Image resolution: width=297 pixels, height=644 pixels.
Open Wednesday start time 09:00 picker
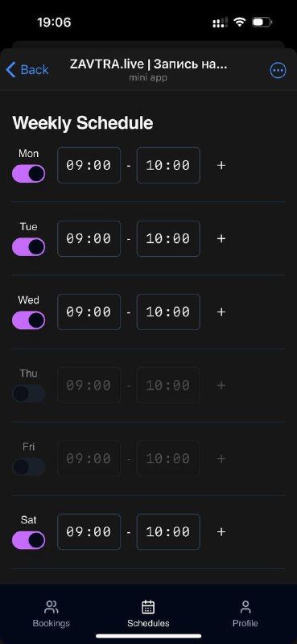[x=89, y=312]
